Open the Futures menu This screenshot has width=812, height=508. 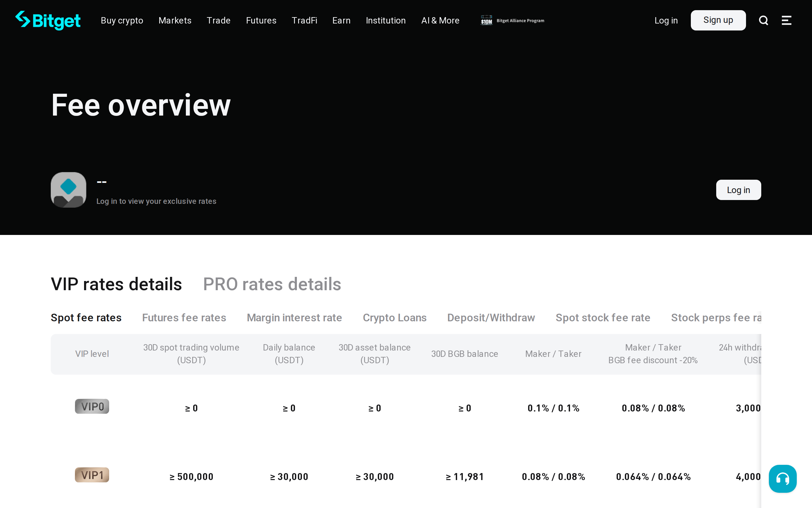pyautogui.click(x=261, y=21)
